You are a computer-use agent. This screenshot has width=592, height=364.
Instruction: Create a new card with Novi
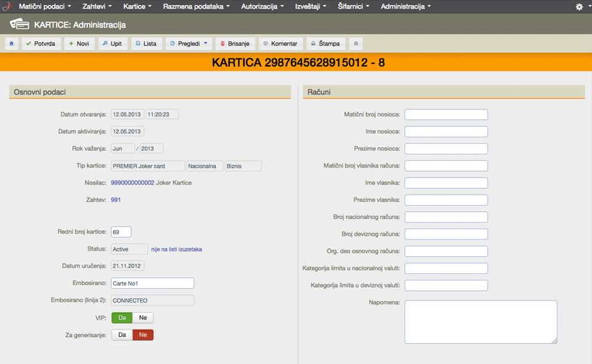click(79, 44)
